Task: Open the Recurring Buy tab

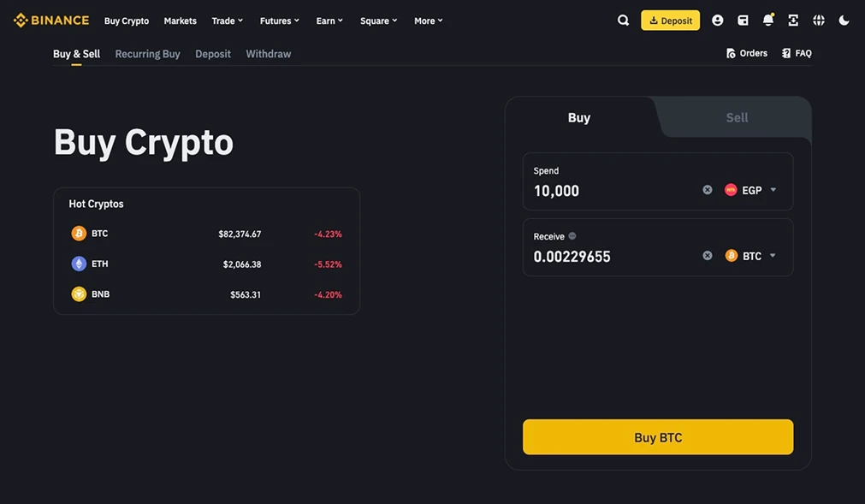Action: pos(146,53)
